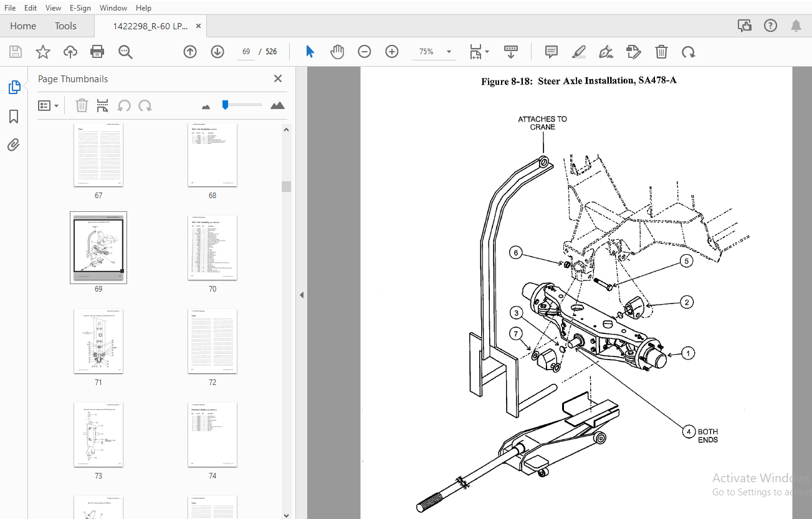Open the Sign document tool

(606, 52)
